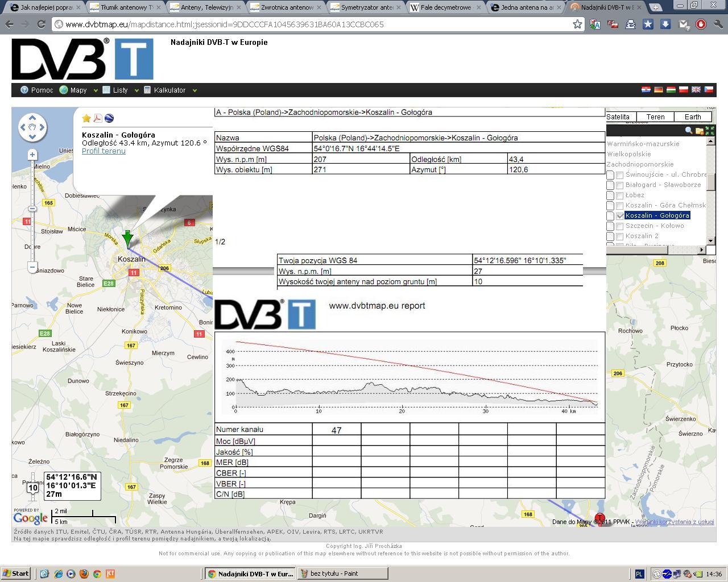728x582 pixels.
Task: Expand the Kalkulator menu dropdown arrow
Action: [195, 90]
